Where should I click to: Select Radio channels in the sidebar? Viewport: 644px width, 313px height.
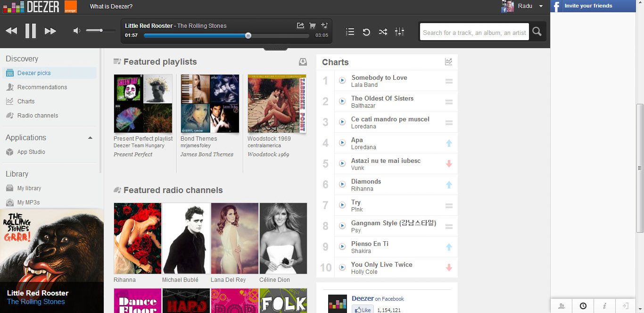pyautogui.click(x=38, y=116)
